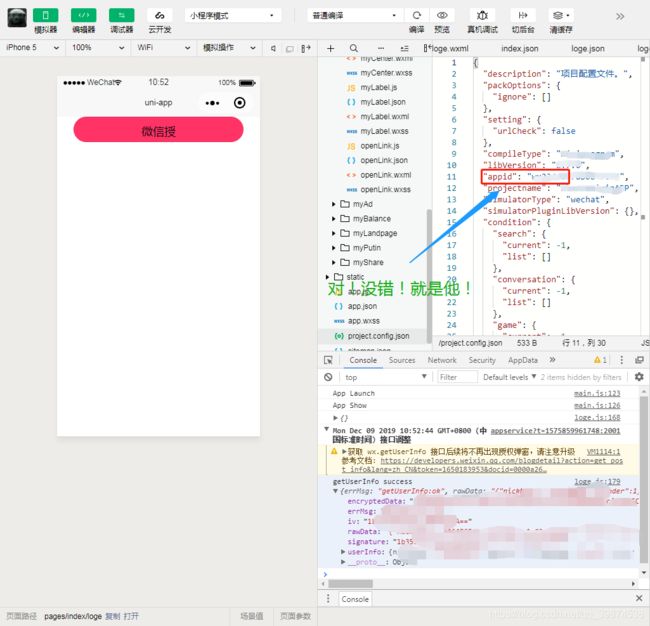
Task: Click the add file plus icon
Action: [x=330, y=49]
